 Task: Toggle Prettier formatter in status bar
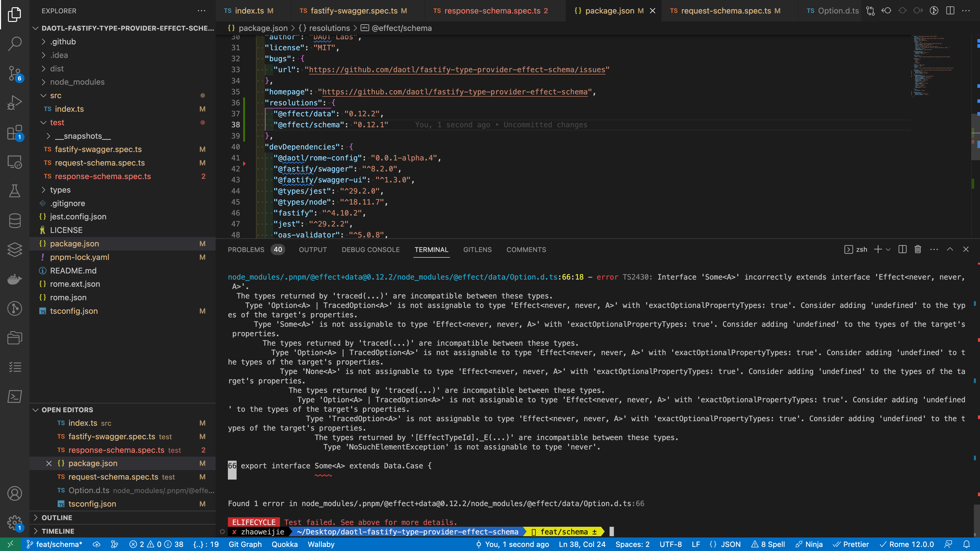click(851, 544)
